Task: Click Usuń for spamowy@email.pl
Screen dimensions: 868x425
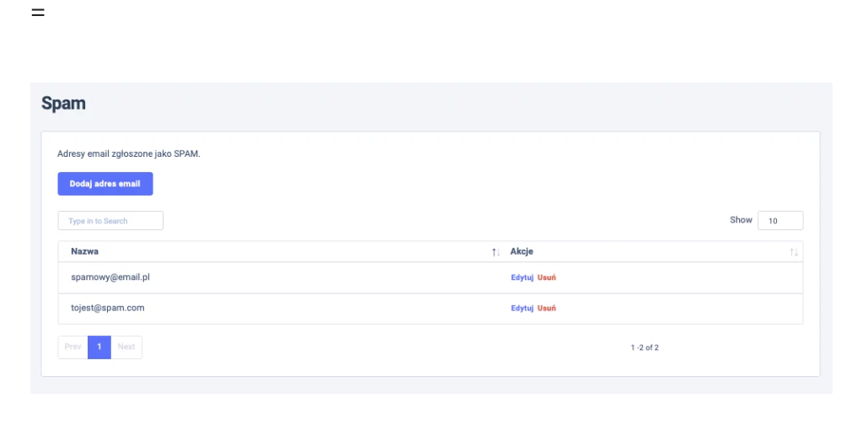Action: click(x=547, y=277)
